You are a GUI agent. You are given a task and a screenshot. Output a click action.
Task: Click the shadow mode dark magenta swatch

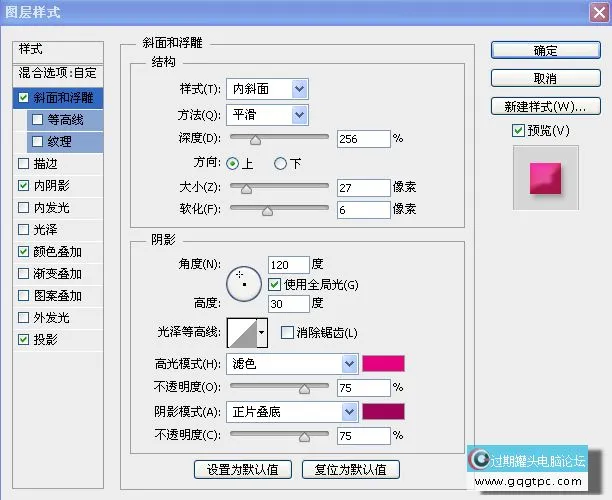coord(384,411)
